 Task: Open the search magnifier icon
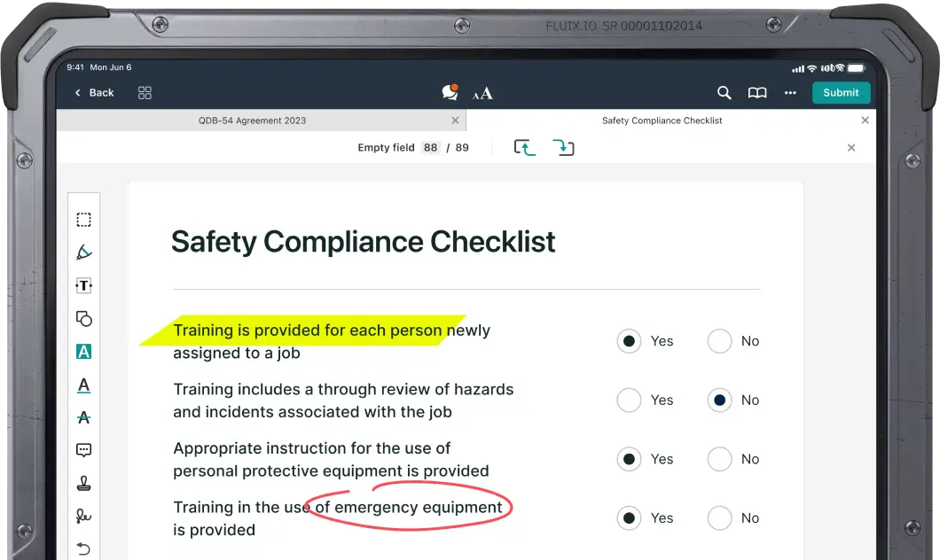pos(725,93)
